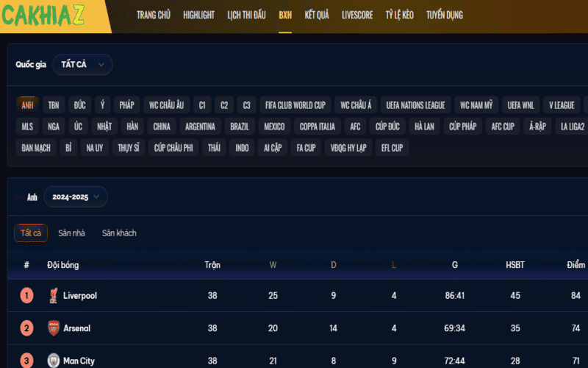Image resolution: width=588 pixels, height=368 pixels.
Task: Select the ANH league filter
Action: point(27,105)
